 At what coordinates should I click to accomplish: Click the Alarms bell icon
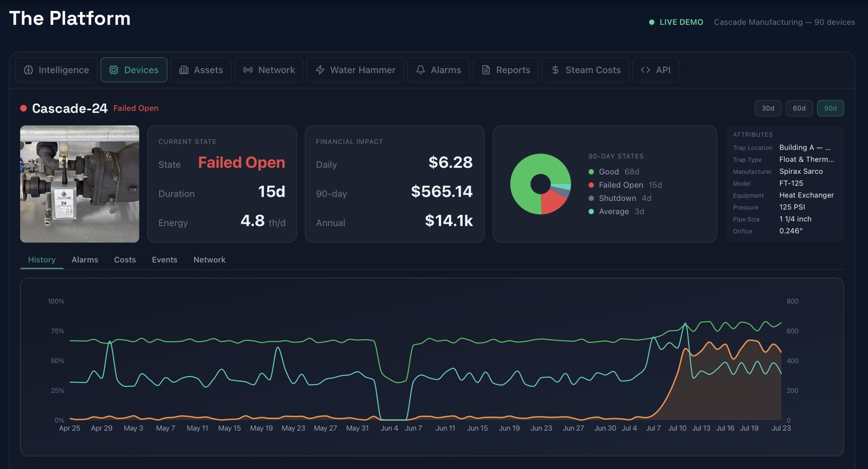[x=420, y=70]
